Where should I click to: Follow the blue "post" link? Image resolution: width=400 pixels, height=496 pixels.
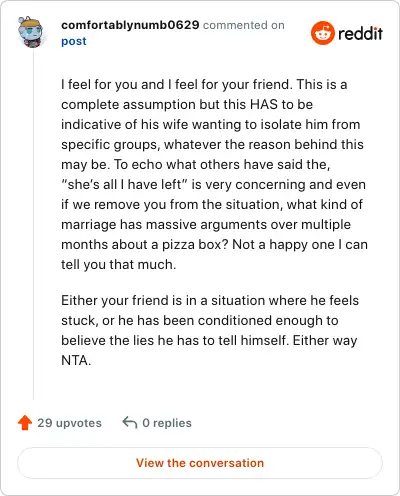coord(74,41)
